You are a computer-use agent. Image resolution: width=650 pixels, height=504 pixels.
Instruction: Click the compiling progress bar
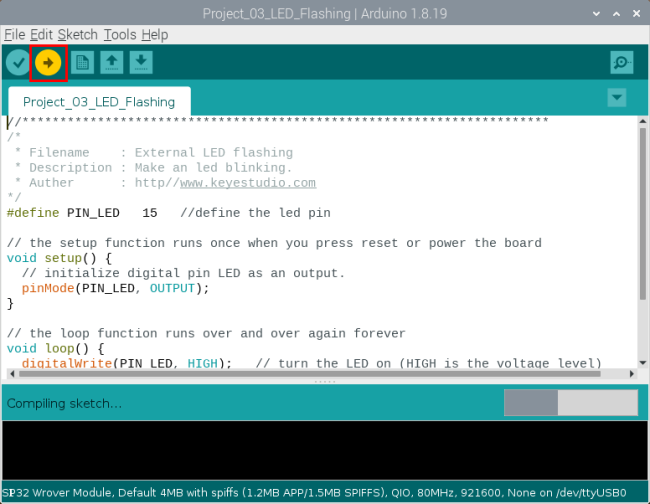[x=571, y=402]
